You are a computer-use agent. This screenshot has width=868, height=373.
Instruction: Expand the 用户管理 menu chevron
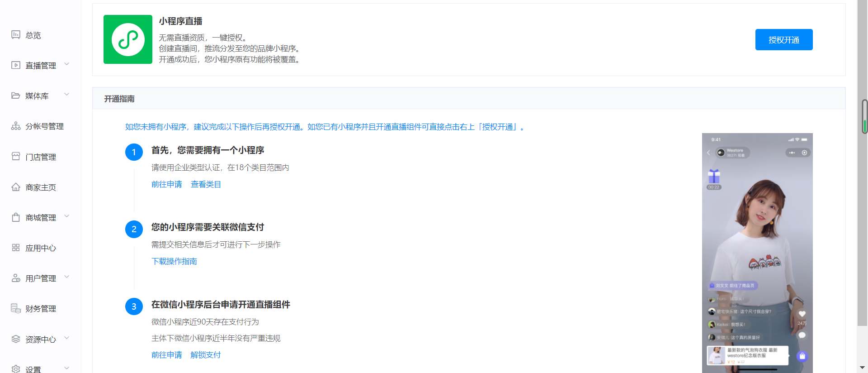tap(67, 277)
